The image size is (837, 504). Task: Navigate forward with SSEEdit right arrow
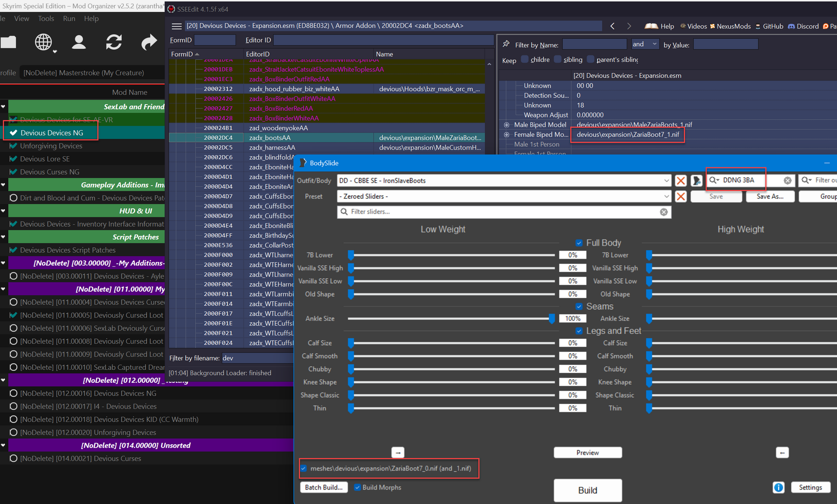pyautogui.click(x=629, y=26)
